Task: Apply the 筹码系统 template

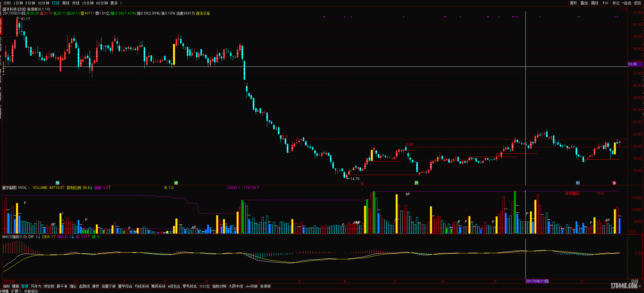Action: coord(158,286)
